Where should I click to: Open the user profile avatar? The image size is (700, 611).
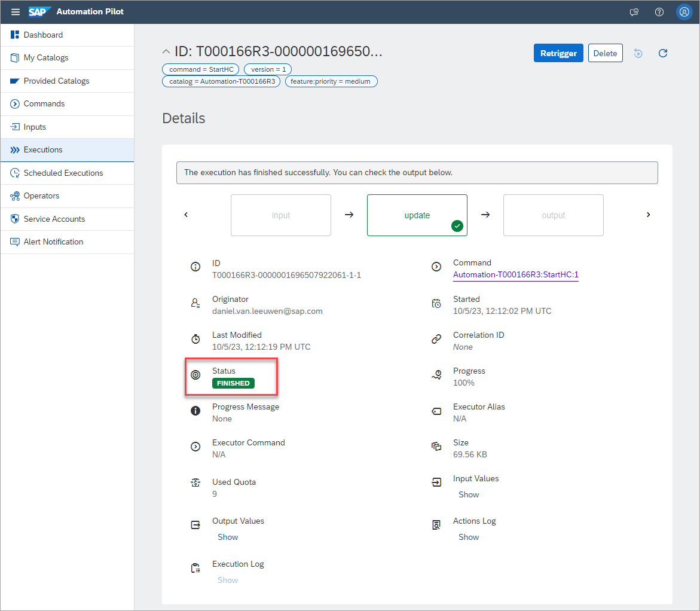tap(684, 12)
